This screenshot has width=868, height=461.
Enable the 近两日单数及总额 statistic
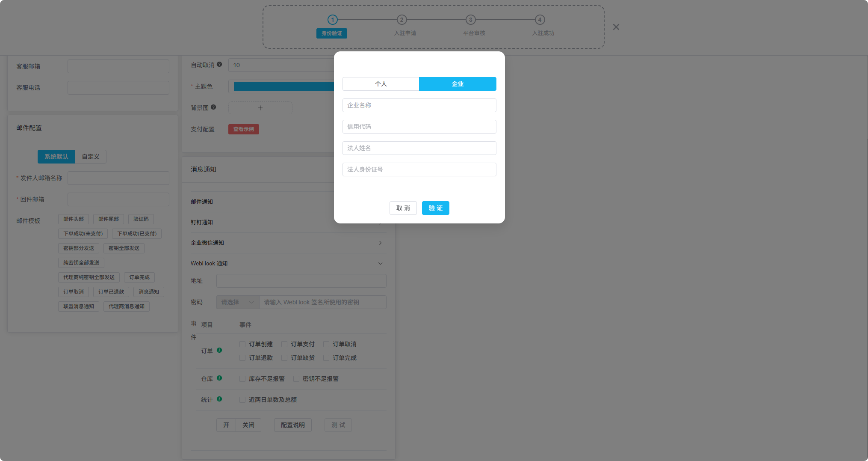point(242,399)
